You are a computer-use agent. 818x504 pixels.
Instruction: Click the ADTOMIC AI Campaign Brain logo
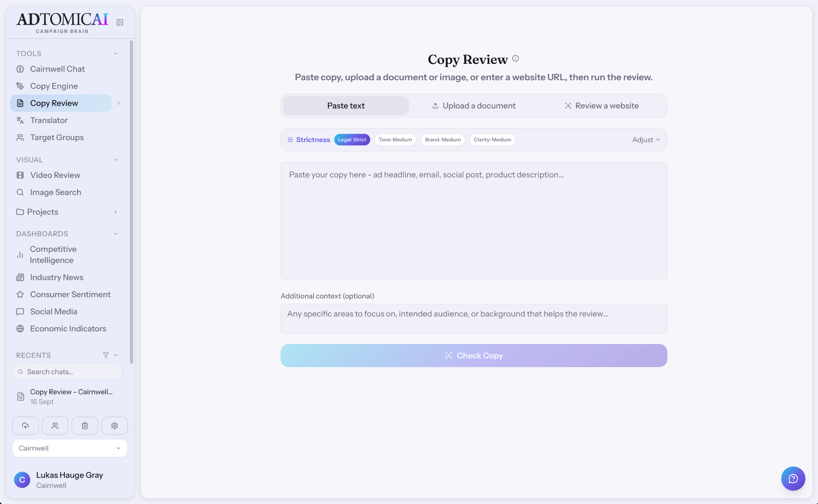62,23
